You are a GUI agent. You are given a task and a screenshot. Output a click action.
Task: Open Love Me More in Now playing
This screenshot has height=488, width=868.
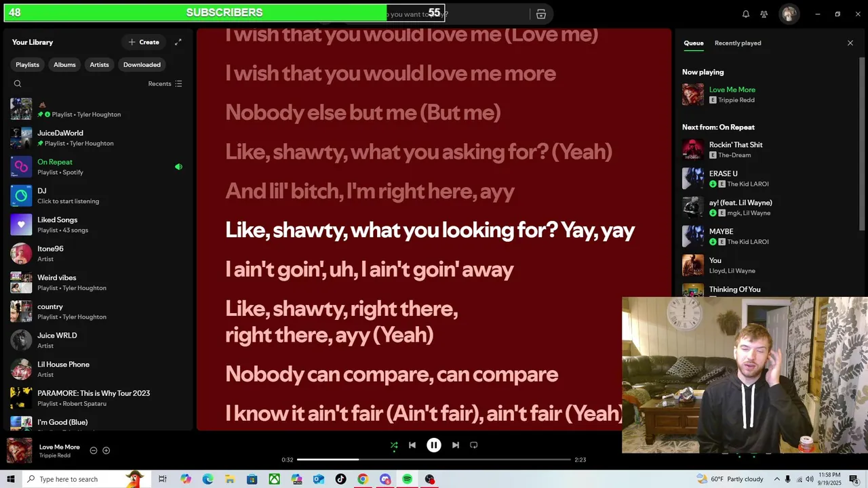pos(732,89)
